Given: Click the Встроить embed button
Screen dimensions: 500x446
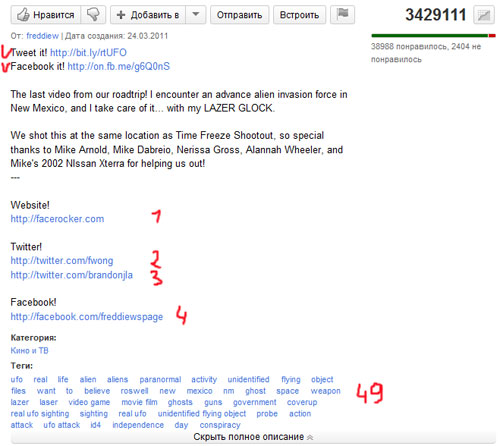Looking at the screenshot, I should pos(299,15).
